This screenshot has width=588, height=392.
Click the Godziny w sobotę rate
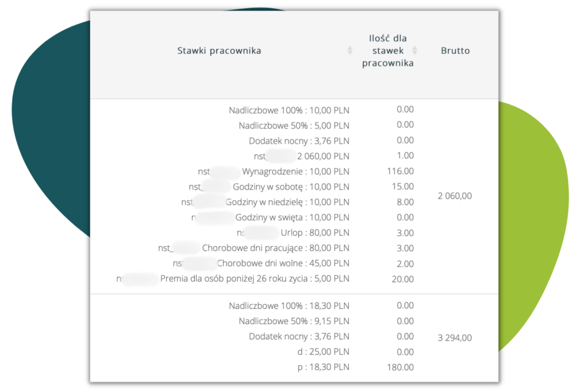click(291, 187)
